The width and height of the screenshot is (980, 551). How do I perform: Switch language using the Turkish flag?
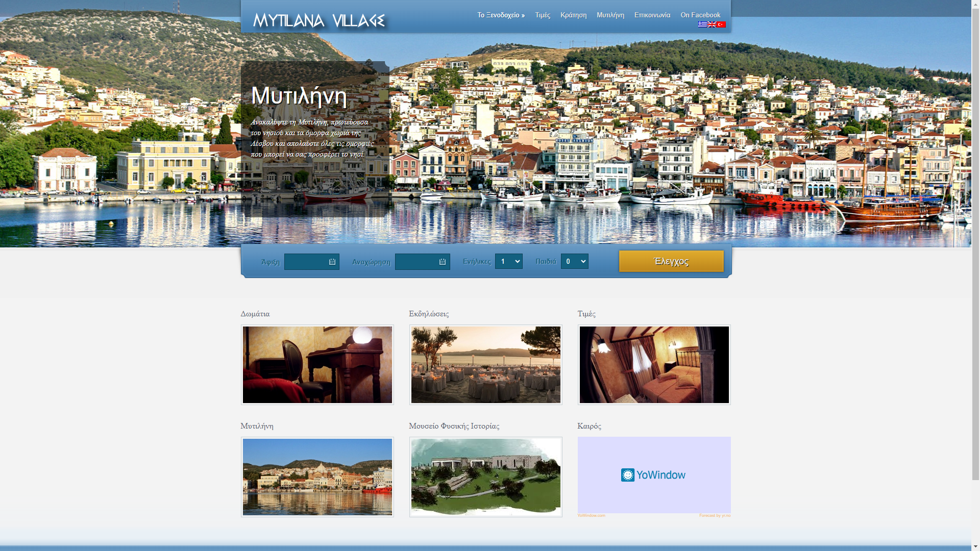click(721, 24)
